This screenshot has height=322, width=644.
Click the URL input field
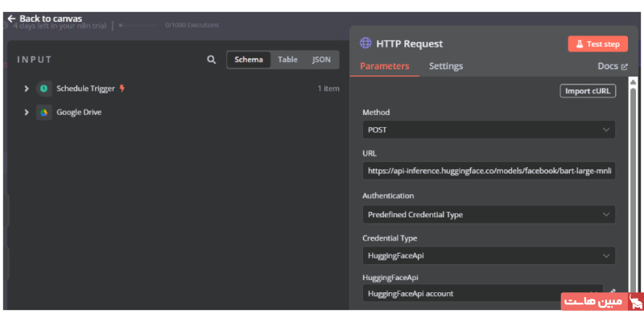point(489,171)
